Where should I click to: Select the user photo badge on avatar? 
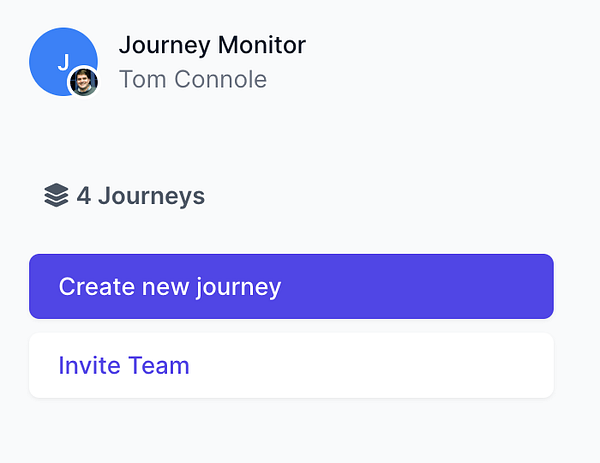click(83, 82)
